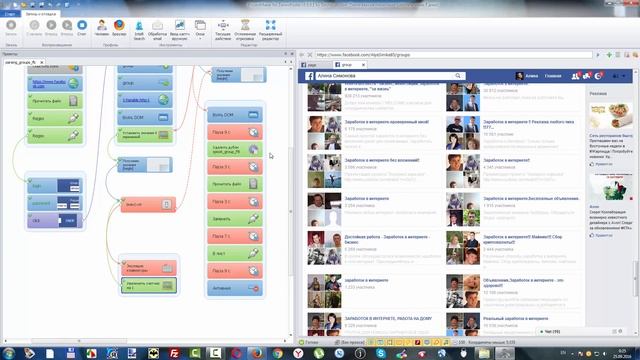Open the Windows Start button
This screenshot has width=640, height=360.
pyautogui.click(x=9, y=353)
